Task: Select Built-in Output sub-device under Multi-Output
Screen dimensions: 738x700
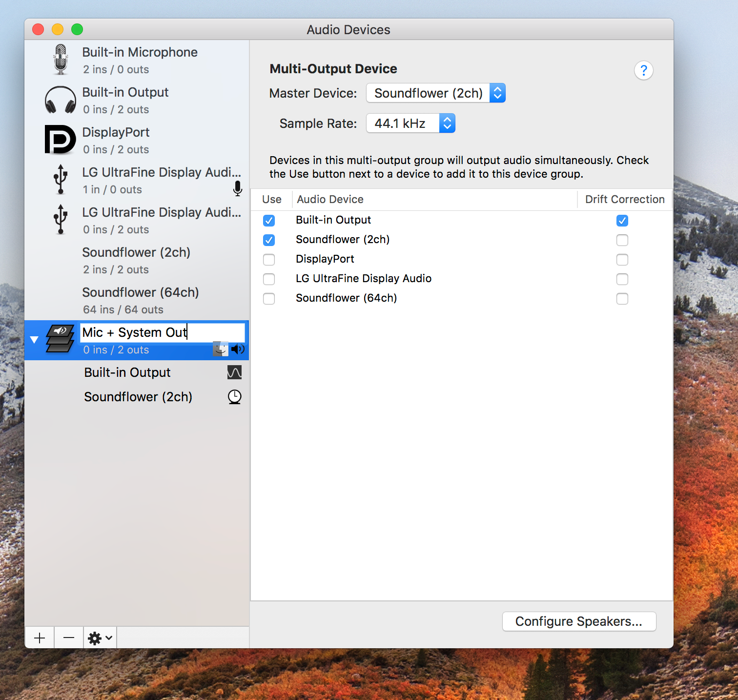Action: tap(137, 372)
